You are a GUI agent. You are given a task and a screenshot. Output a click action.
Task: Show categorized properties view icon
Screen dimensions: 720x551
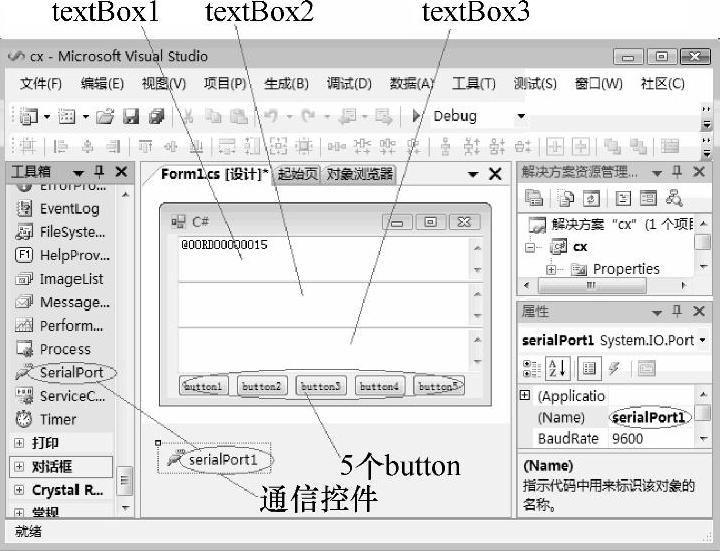coord(532,368)
